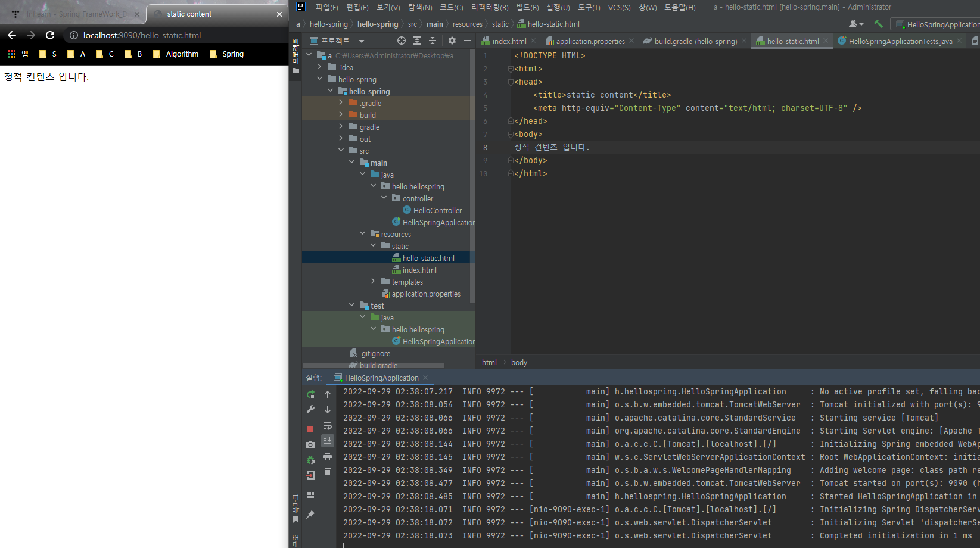
Task: Open the Algorithm bookmark folder
Action: 176,54
